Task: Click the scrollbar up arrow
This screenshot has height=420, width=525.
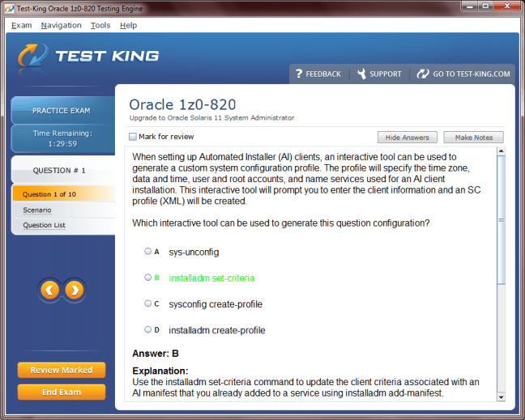Action: [502, 151]
